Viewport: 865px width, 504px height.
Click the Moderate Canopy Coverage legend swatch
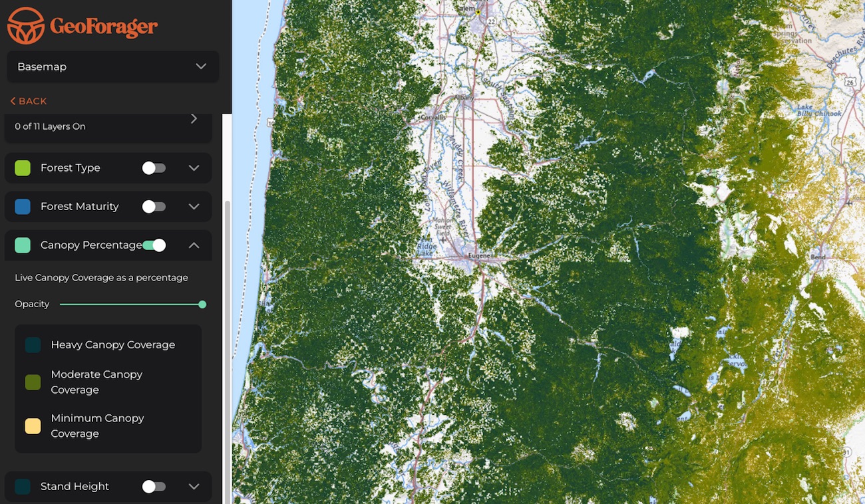(x=33, y=382)
